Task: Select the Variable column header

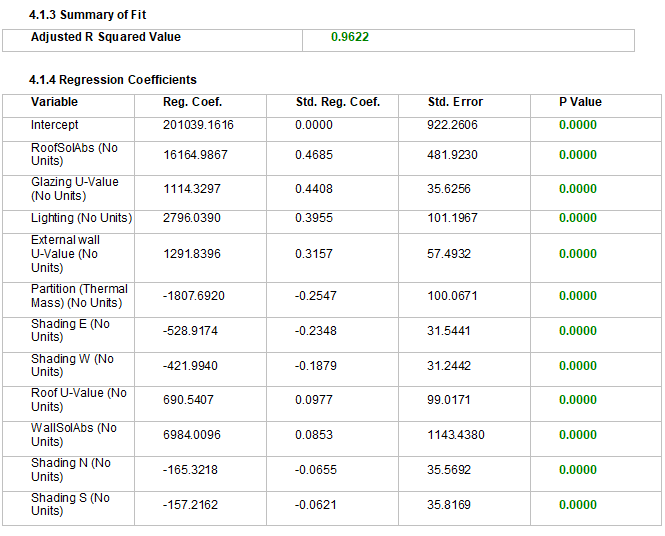Action: click(x=54, y=102)
